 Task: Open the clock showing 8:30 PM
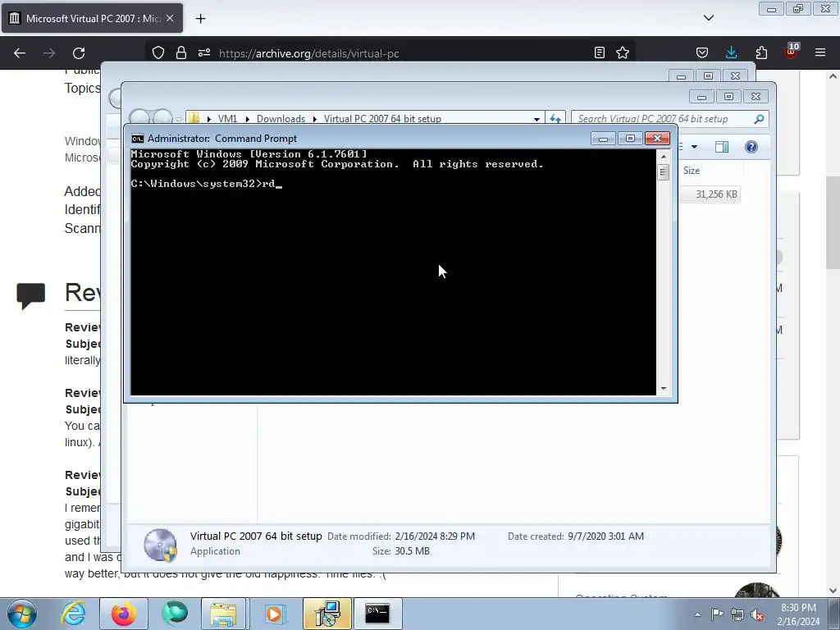click(x=798, y=614)
